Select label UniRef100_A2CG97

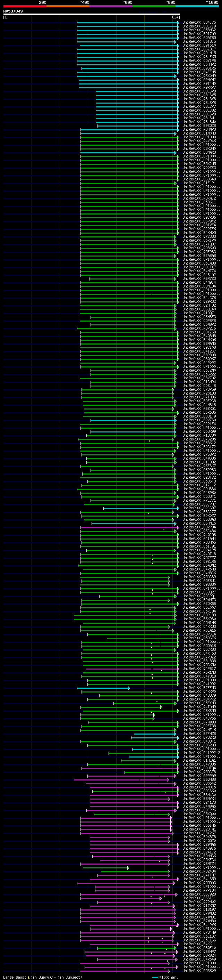pyautogui.click(x=199, y=508)
